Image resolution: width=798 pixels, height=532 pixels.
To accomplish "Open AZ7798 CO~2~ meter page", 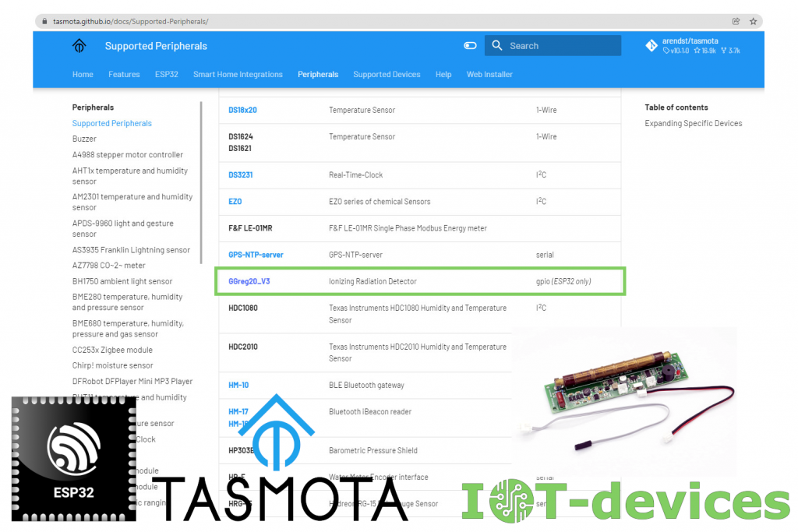I will [x=108, y=266].
